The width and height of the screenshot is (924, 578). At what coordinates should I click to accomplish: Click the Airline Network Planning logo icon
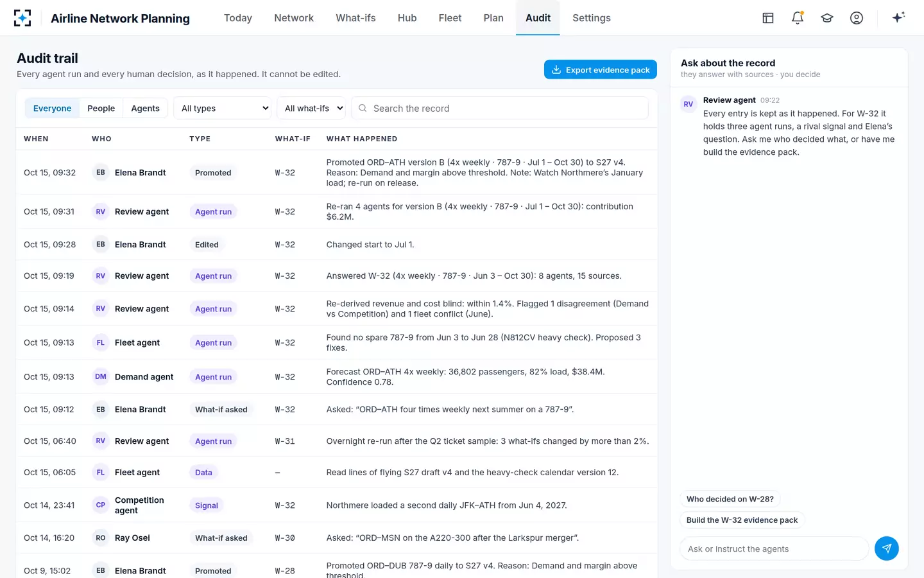click(x=22, y=18)
